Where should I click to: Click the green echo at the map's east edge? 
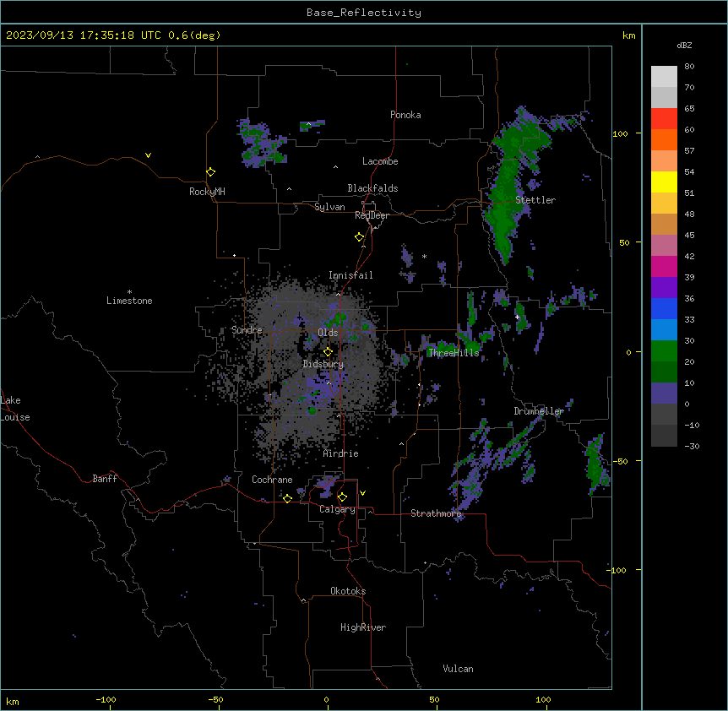tap(596, 464)
